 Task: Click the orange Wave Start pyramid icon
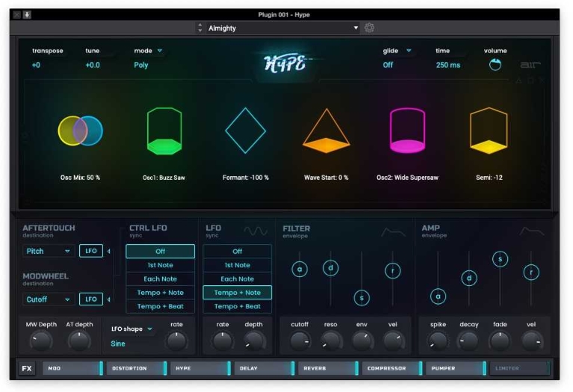326,131
